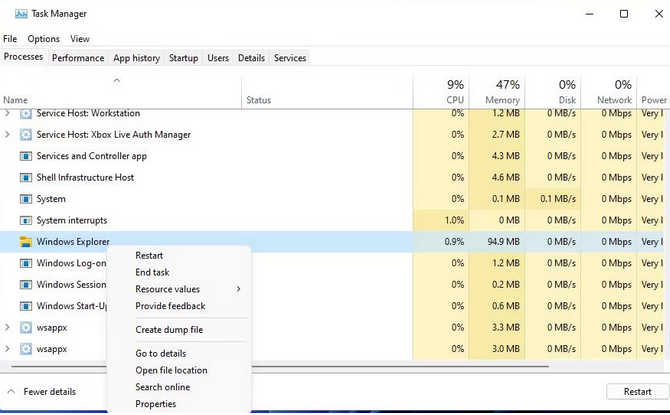Click System disk value 0.1 MB/s
This screenshot has height=415, width=670.
(558, 199)
